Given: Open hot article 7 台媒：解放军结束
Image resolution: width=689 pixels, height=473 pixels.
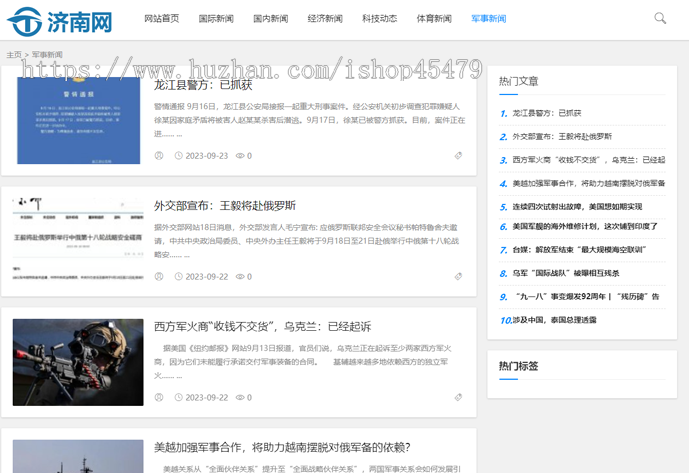Looking at the screenshot, I should pos(579,250).
